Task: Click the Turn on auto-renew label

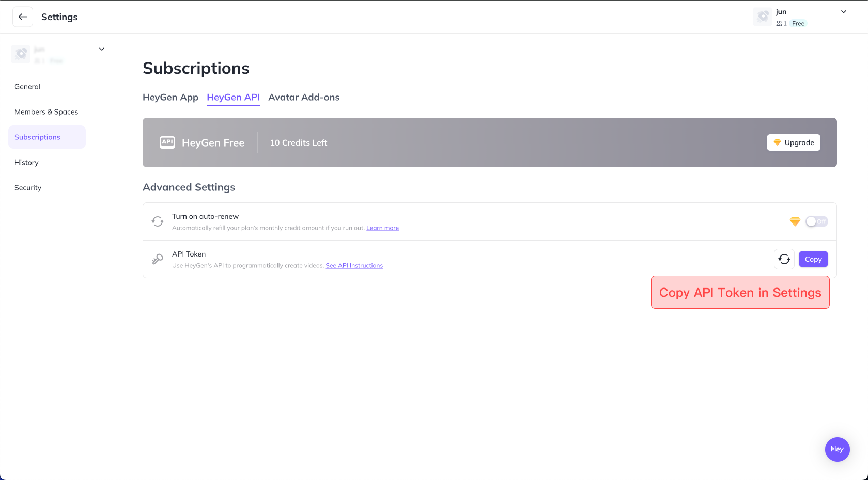Action: (205, 217)
